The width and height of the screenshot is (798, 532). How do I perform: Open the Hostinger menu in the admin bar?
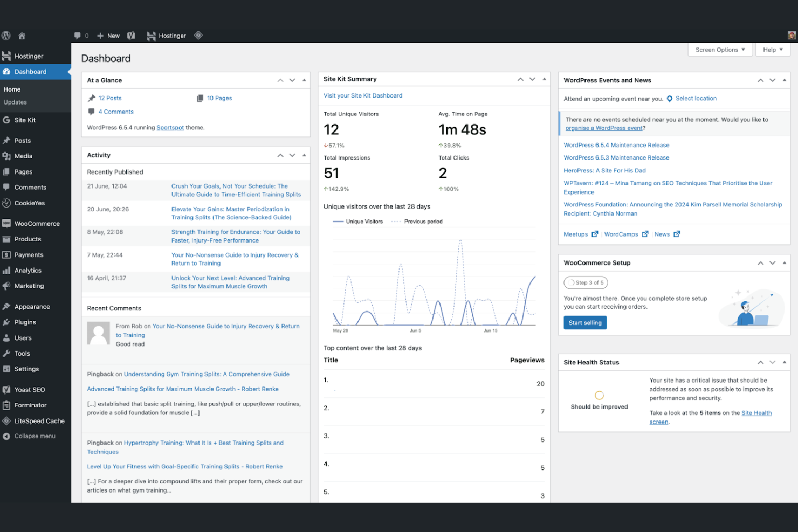coord(167,36)
